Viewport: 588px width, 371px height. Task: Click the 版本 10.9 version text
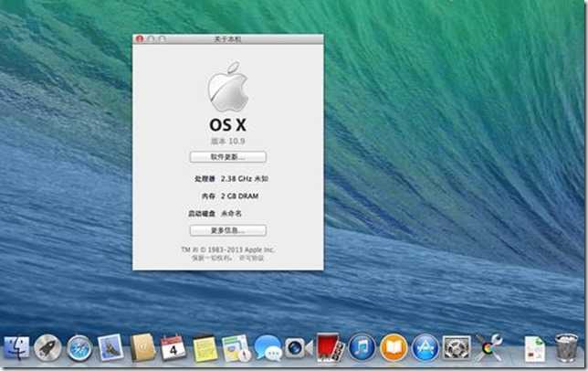tap(228, 141)
